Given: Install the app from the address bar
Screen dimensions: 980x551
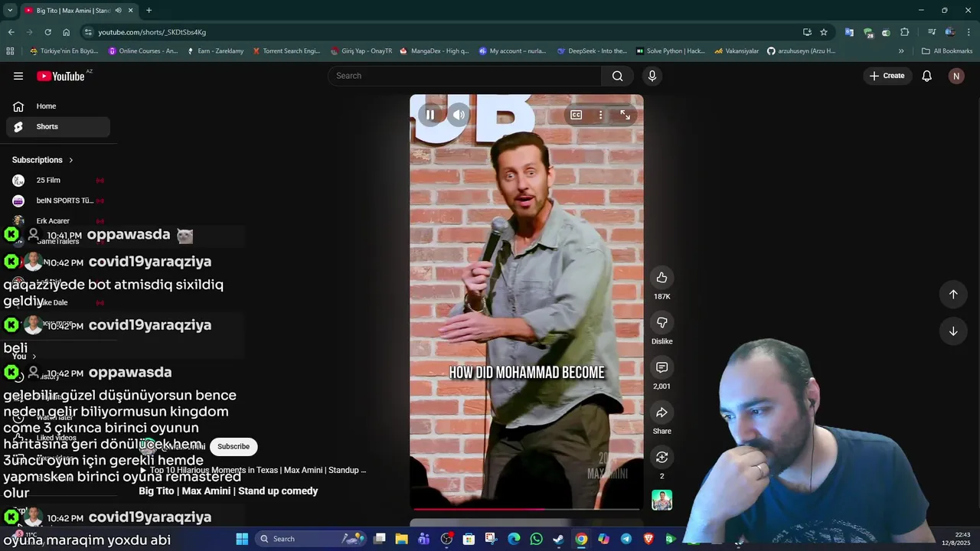Looking at the screenshot, I should coord(807,32).
